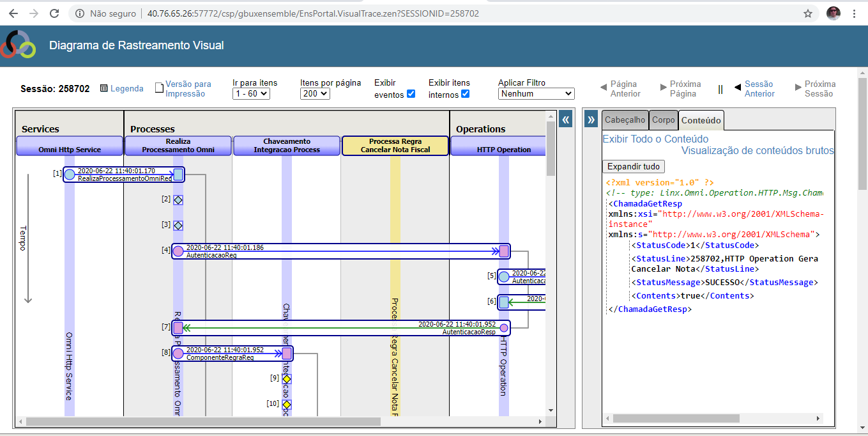The width and height of the screenshot is (868, 436).
Task: Open the Exibir Todo o Conteúdo link
Action: [655, 139]
